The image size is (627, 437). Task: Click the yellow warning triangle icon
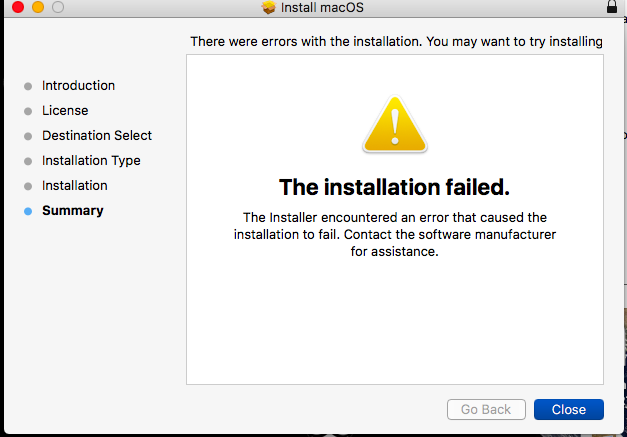click(394, 123)
